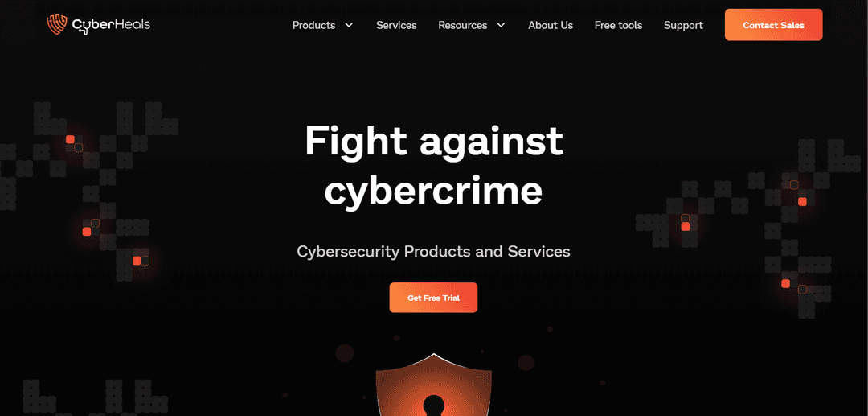Click the Get Free Trial button
The height and width of the screenshot is (416, 868).
pyautogui.click(x=433, y=298)
